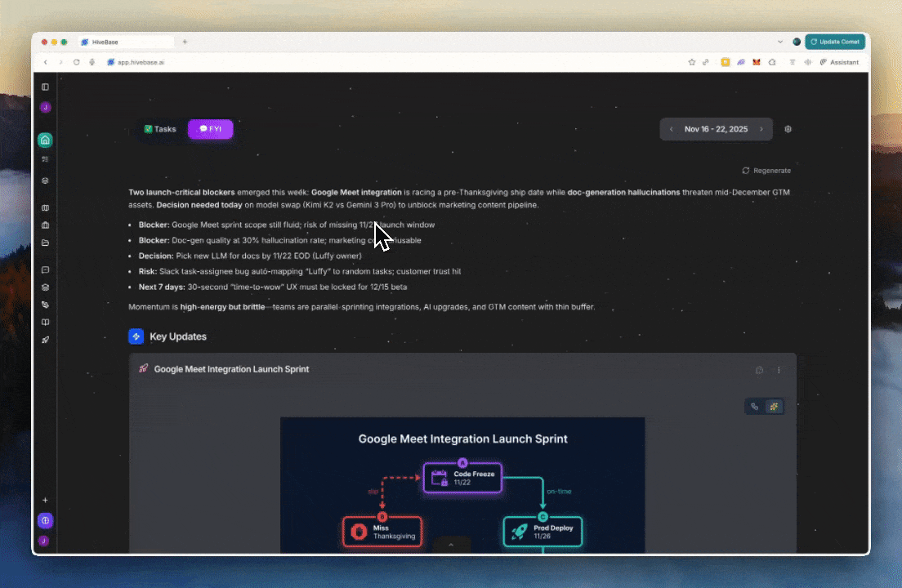Click the rocket icon in left sidebar
902x588 pixels.
point(45,340)
